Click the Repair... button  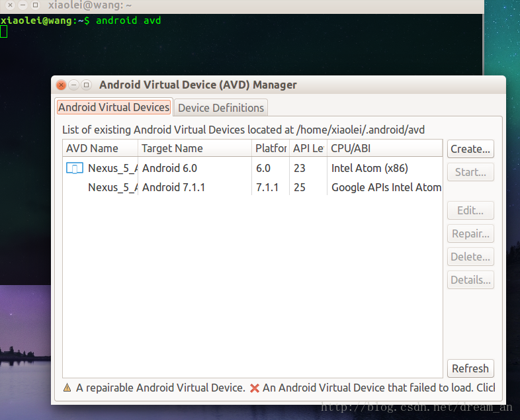(x=470, y=233)
